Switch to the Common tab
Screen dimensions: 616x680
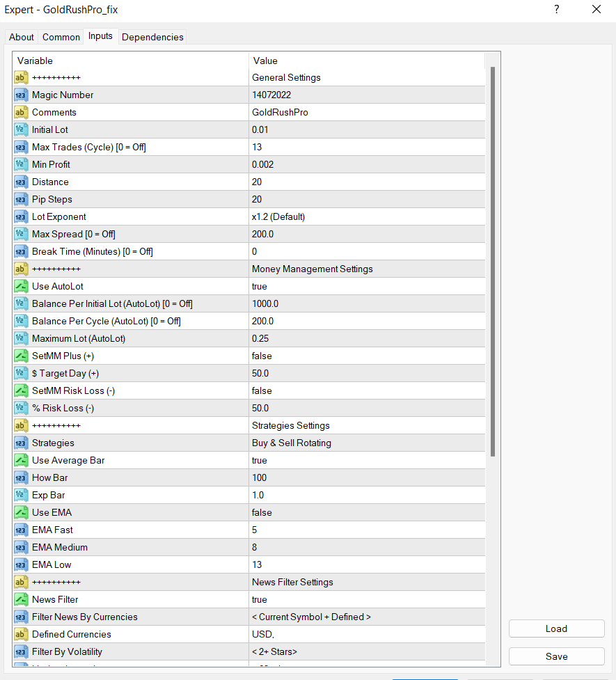61,37
